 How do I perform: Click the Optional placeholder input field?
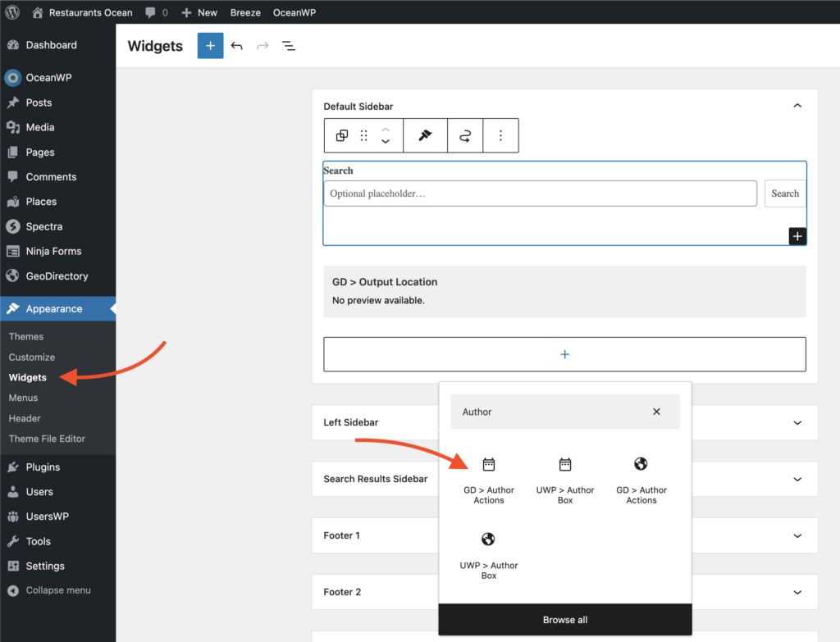click(x=540, y=194)
